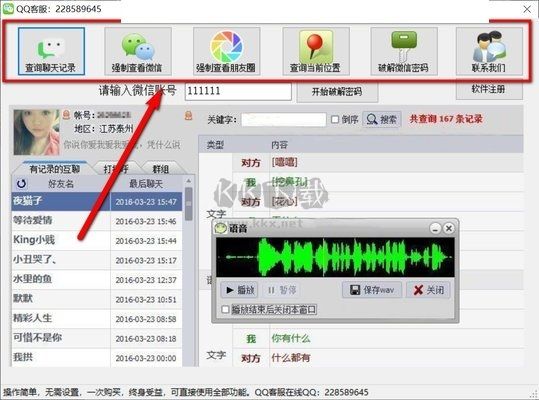Viewport: 539px width, 400px height.
Task: Click the friend list scrollbar thumb
Action: (x=188, y=203)
